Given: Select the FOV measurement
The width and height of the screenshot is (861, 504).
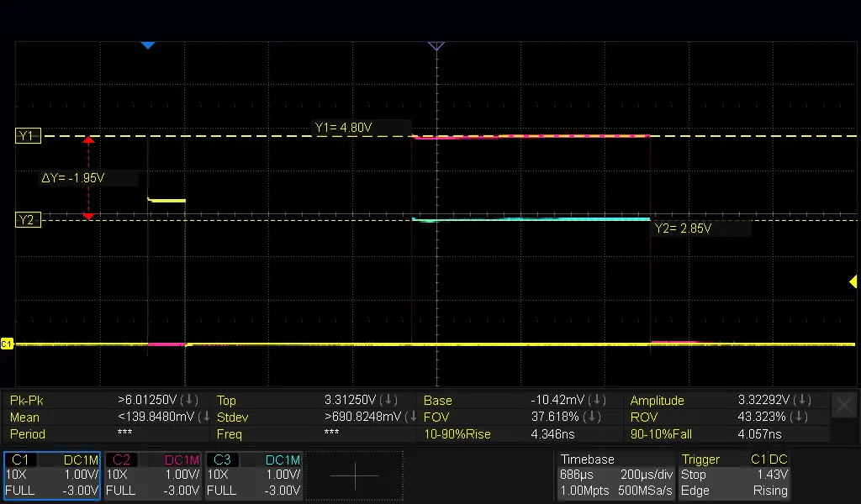Looking at the screenshot, I should (x=520, y=417).
